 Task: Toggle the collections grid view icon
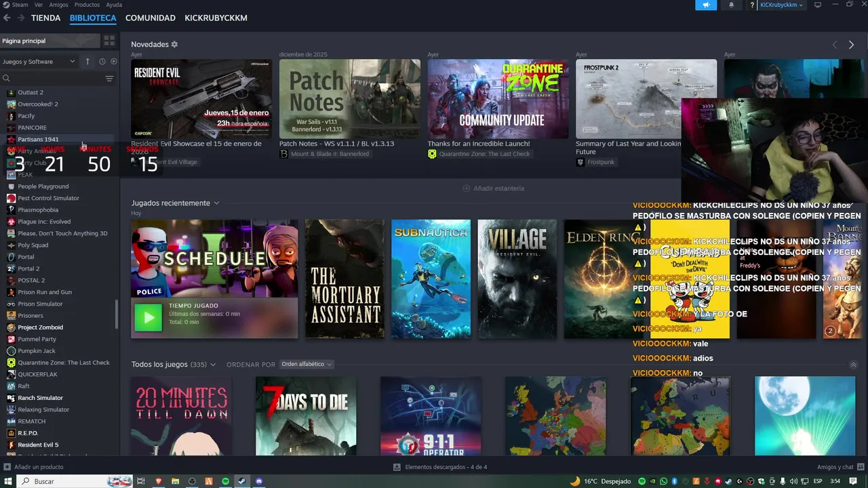[109, 41]
